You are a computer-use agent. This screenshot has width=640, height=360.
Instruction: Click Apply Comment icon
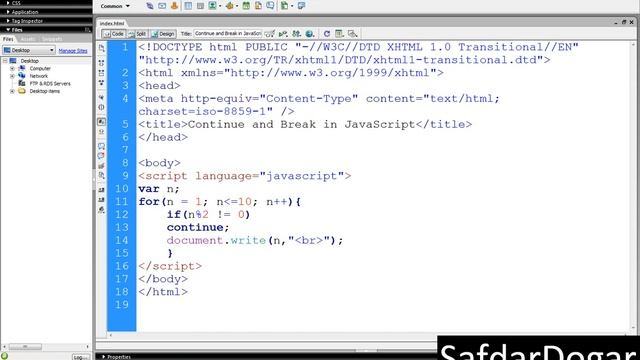click(x=102, y=146)
